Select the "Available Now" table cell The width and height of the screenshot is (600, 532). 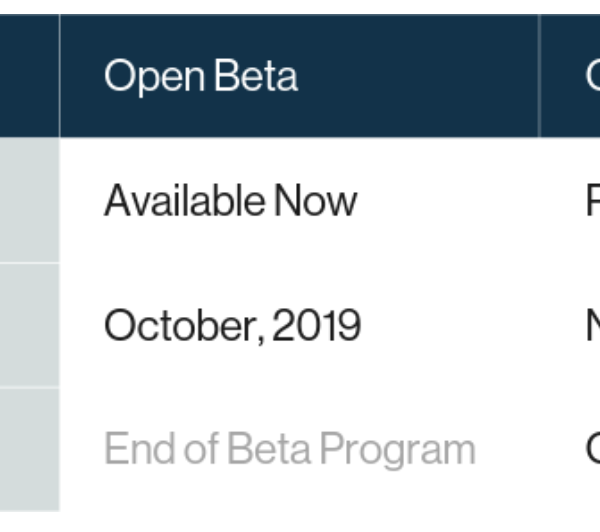[x=230, y=201]
